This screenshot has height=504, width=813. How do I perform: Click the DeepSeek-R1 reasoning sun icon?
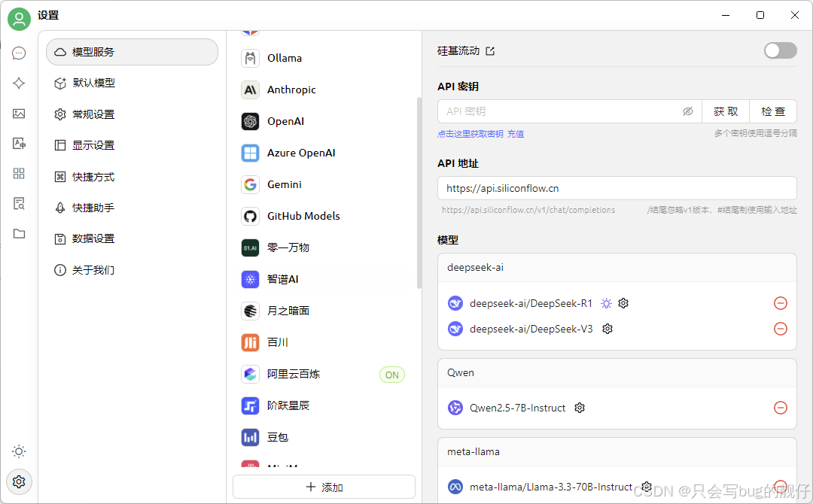606,303
